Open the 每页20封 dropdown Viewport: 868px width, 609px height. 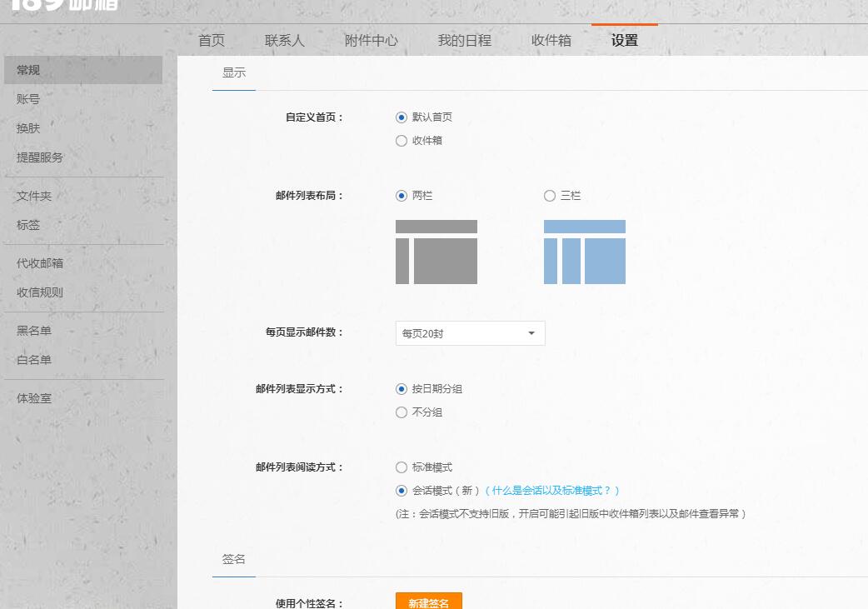pyautogui.click(x=470, y=333)
